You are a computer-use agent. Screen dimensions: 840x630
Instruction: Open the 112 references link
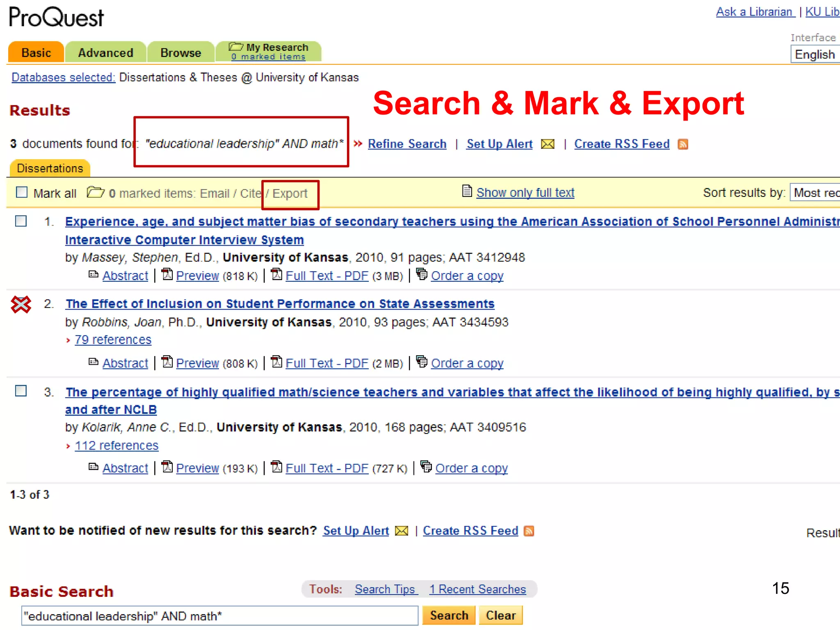coord(116,446)
